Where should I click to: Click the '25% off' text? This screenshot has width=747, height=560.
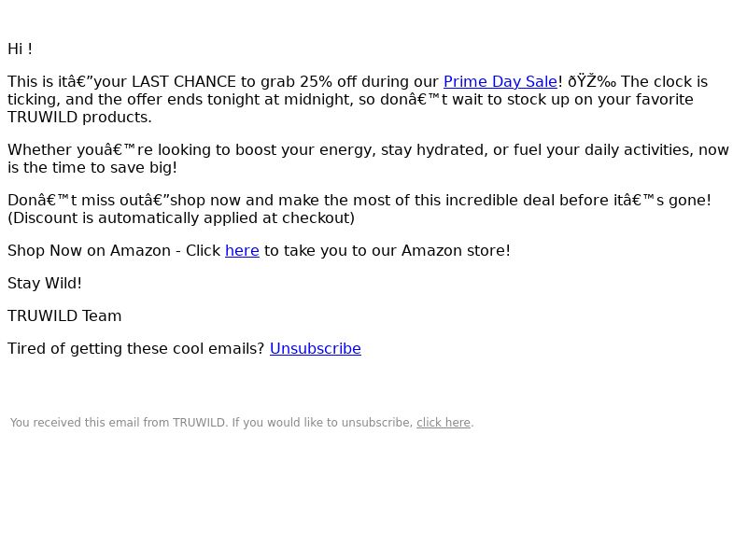[x=328, y=82]
